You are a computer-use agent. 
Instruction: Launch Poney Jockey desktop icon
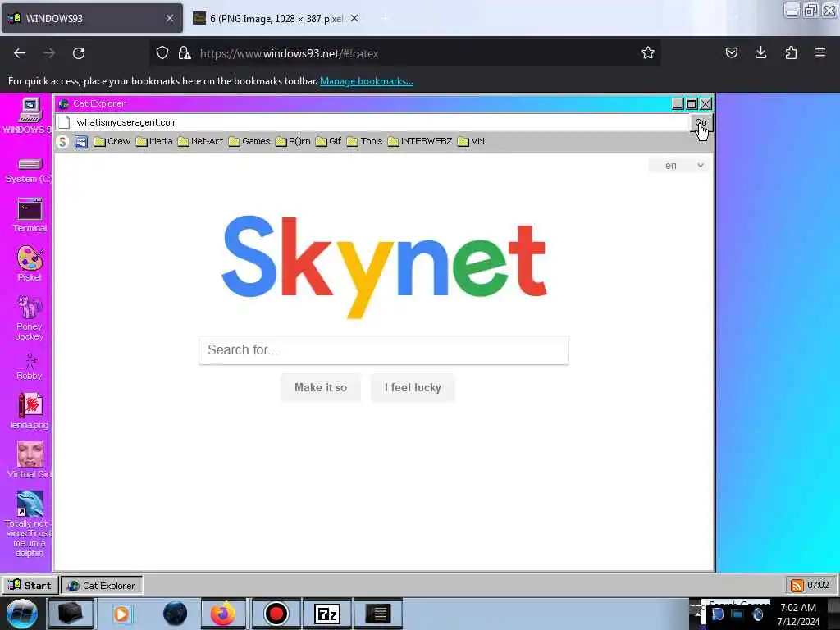point(30,317)
